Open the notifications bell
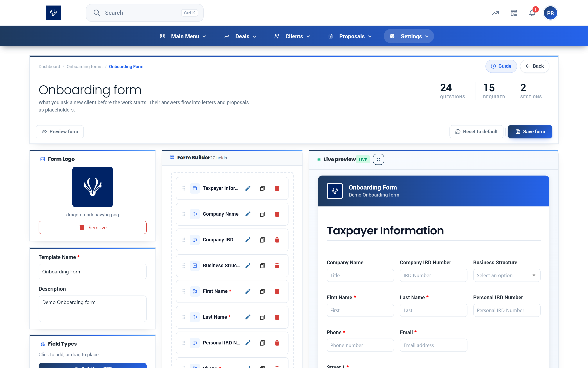The height and width of the screenshot is (368, 588). (532, 13)
